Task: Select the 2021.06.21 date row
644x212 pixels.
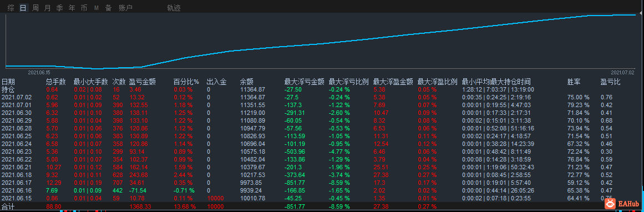Action: pos(322,167)
